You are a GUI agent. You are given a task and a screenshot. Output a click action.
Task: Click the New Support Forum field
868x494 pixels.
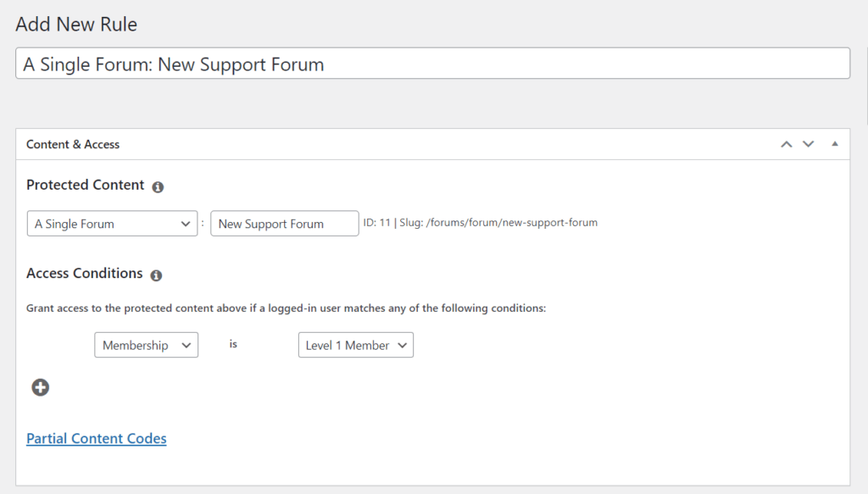284,223
